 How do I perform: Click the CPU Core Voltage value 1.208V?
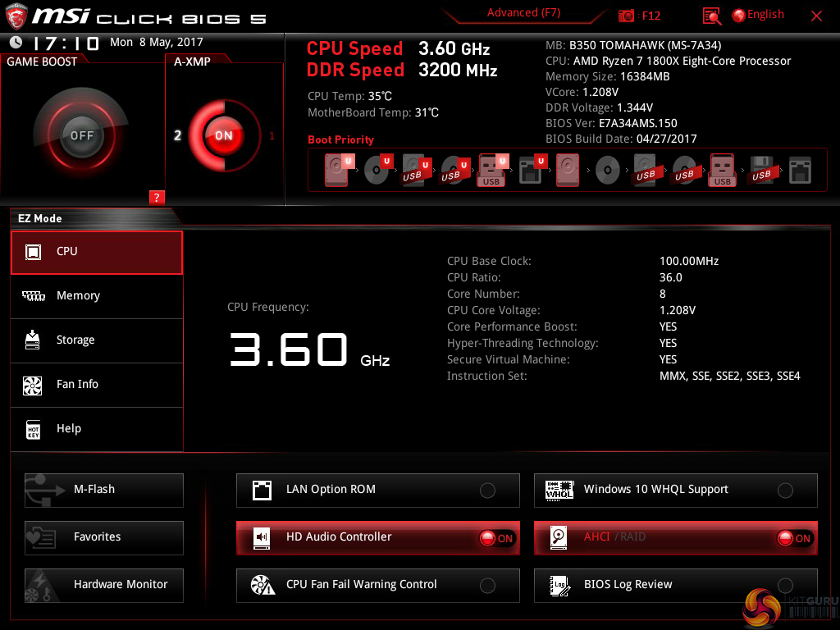(x=677, y=310)
